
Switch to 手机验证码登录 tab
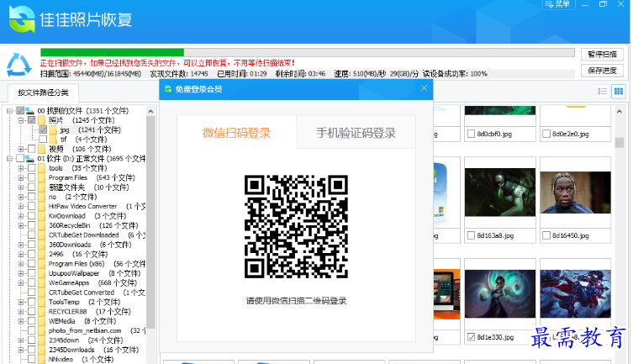tap(356, 132)
